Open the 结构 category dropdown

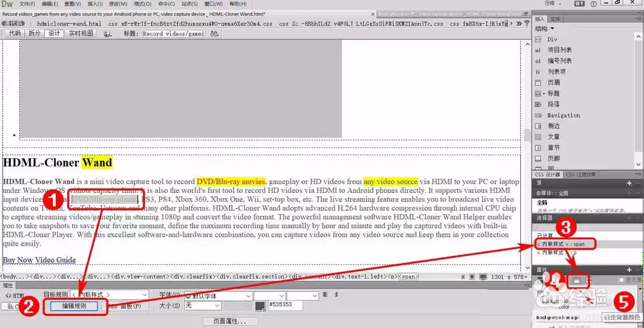click(x=544, y=28)
